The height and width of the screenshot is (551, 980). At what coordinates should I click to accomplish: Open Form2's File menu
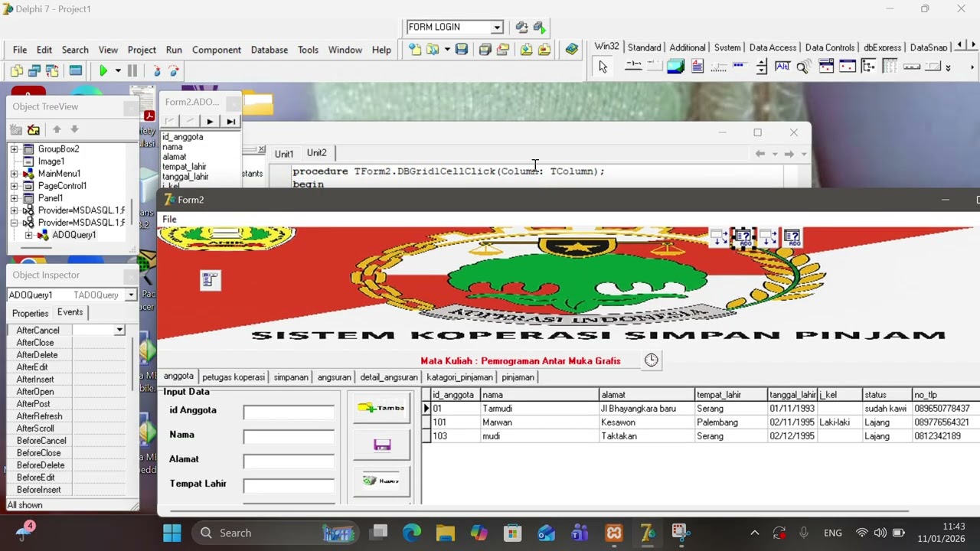[x=169, y=220]
